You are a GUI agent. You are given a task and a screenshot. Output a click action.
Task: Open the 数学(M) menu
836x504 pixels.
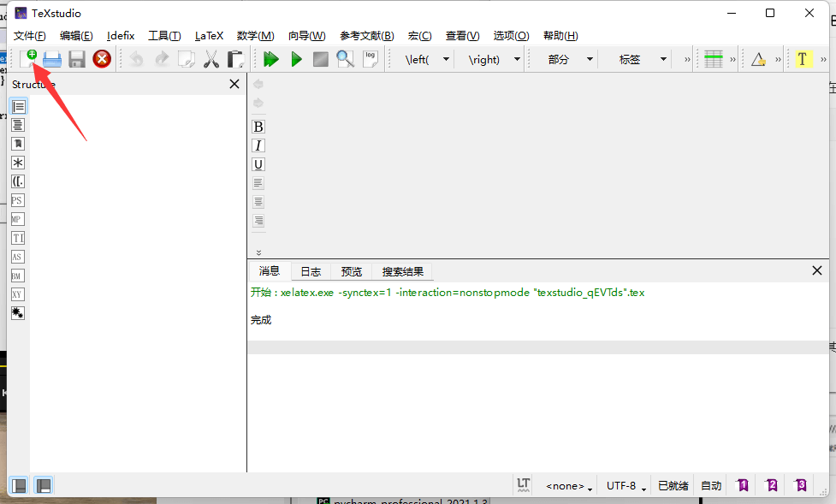coord(255,36)
